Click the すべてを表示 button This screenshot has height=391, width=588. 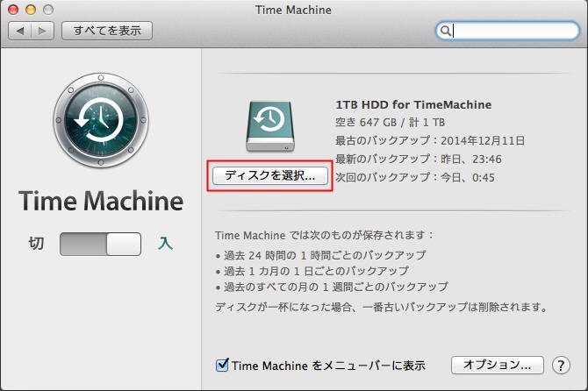pos(107,31)
